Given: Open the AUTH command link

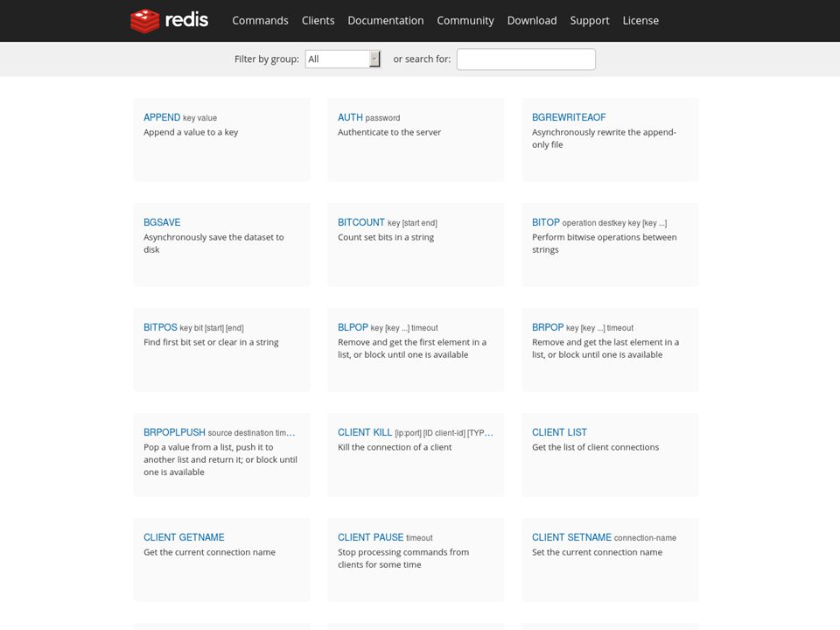Looking at the screenshot, I should tap(350, 117).
